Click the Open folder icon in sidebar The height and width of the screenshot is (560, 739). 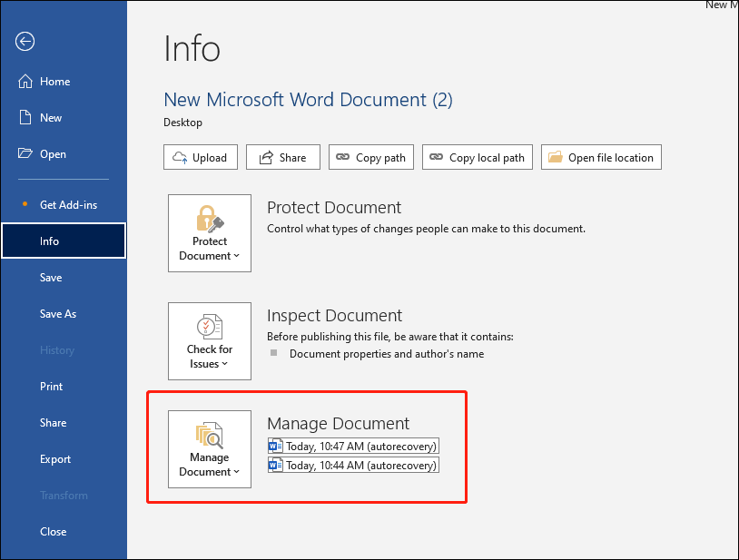point(25,153)
